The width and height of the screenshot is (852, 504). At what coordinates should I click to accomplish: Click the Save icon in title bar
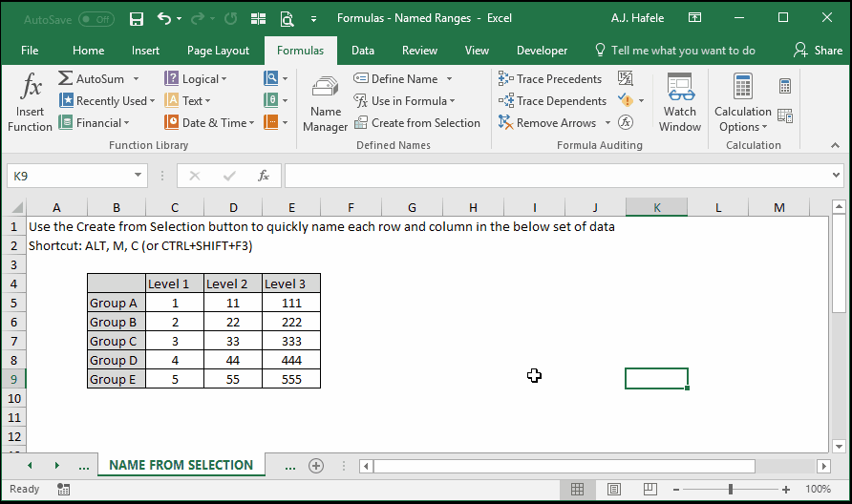click(x=137, y=19)
